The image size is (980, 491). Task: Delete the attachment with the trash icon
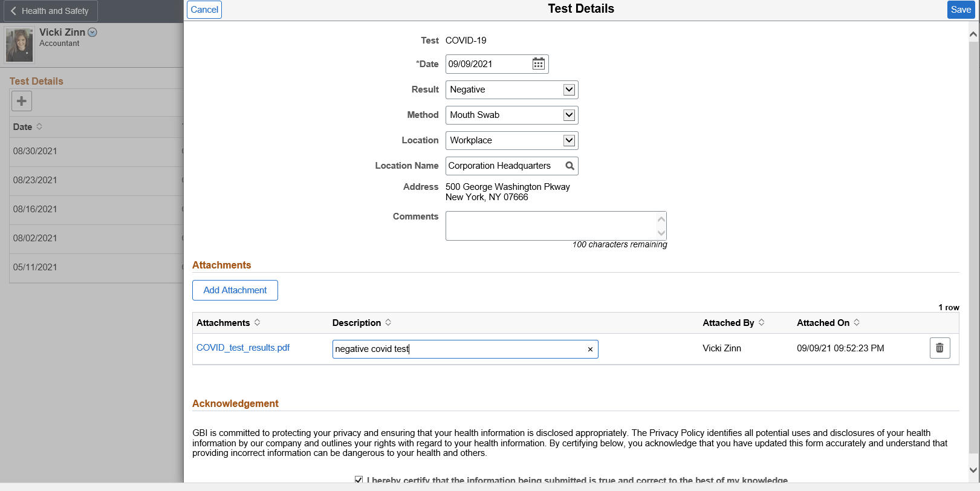(939, 348)
